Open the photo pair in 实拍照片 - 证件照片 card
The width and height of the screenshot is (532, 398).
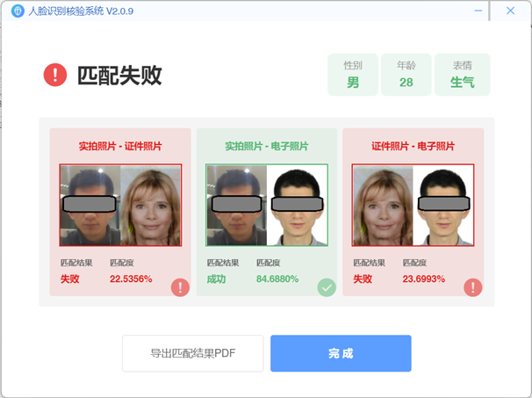[120, 205]
